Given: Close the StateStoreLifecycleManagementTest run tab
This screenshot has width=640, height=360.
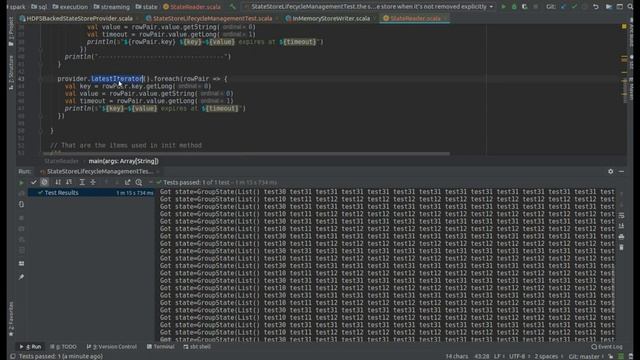Looking at the screenshot, I should [158, 172].
